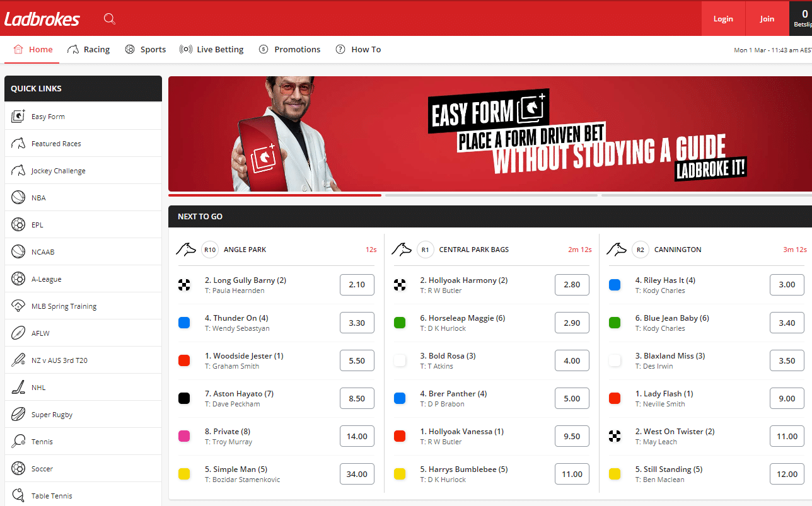Open the Soccer quick link icon
Image resolution: width=812 pixels, height=506 pixels.
click(x=18, y=468)
